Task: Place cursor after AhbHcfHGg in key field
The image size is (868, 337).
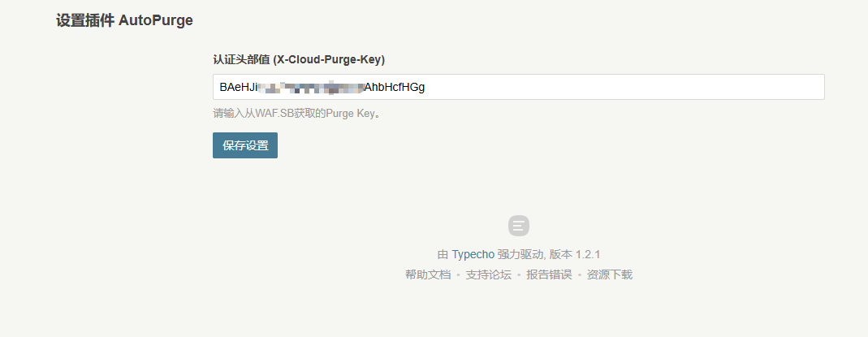Action: point(425,88)
